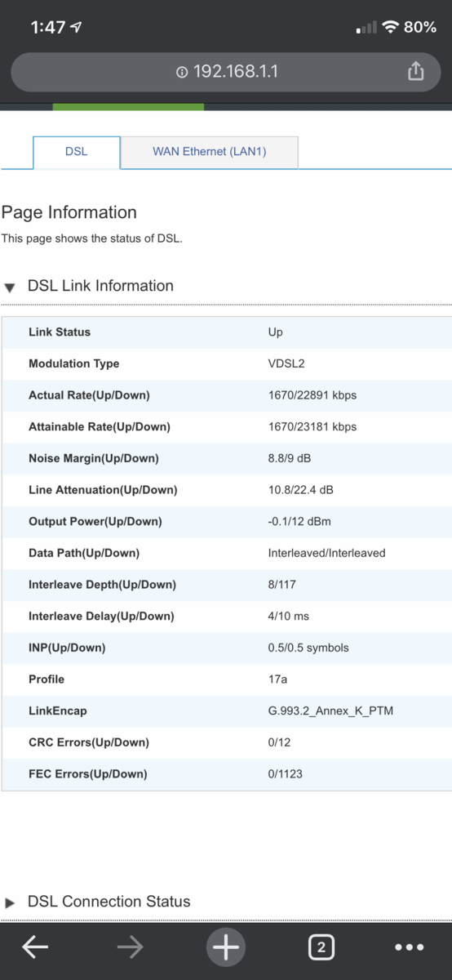Screen dimensions: 452x980
Task: Tap the DSL Link Information heading
Action: pos(100,286)
